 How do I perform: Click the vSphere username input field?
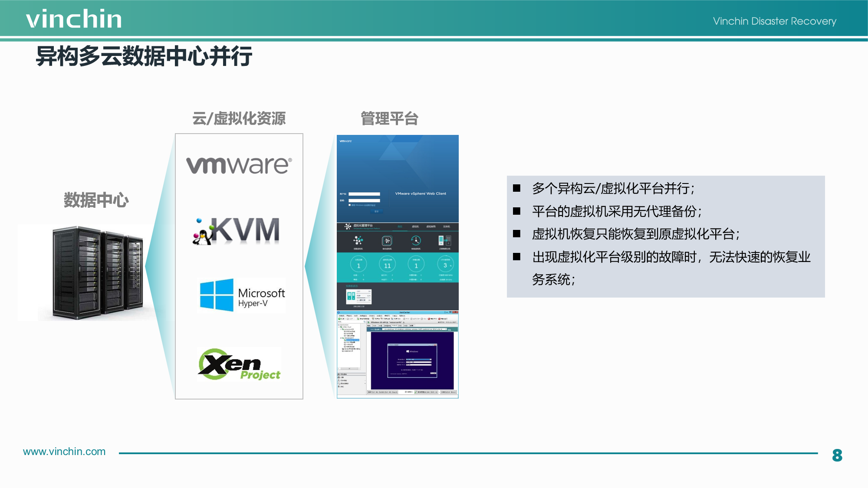(x=364, y=194)
